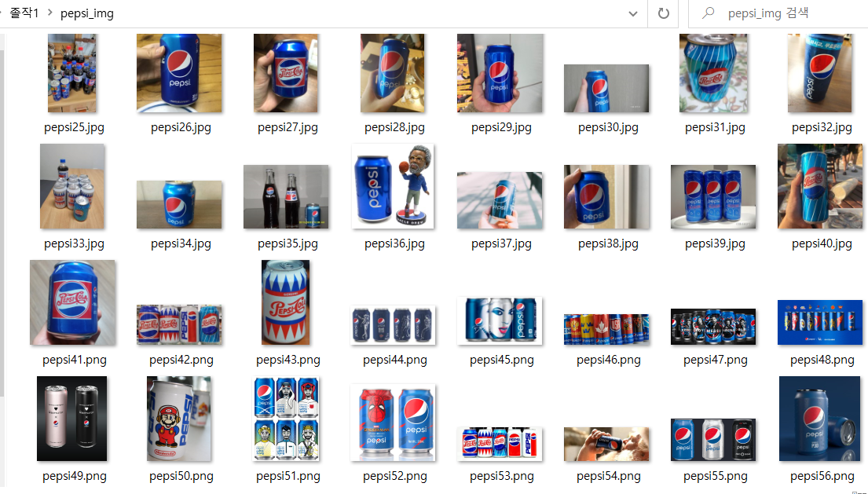Select the pepsi36.jpg bobblehead thumbnail
The height and width of the screenshot is (494, 868).
(393, 186)
